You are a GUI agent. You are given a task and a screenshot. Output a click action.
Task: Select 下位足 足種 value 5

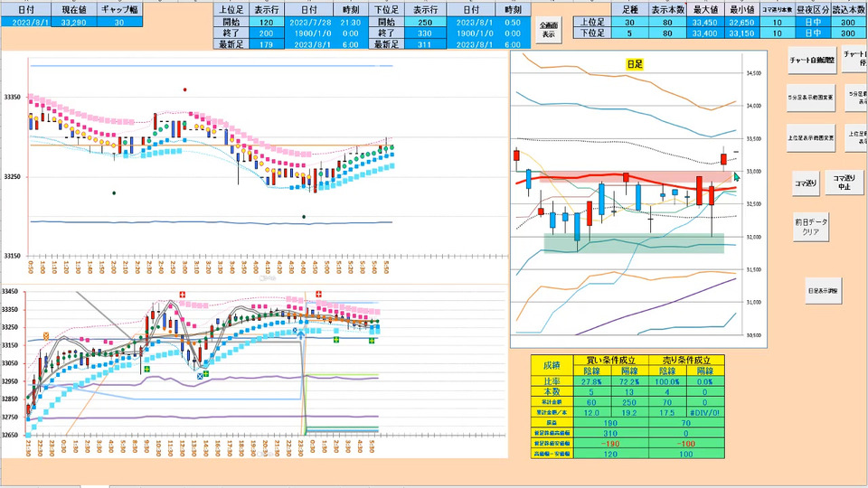click(629, 33)
